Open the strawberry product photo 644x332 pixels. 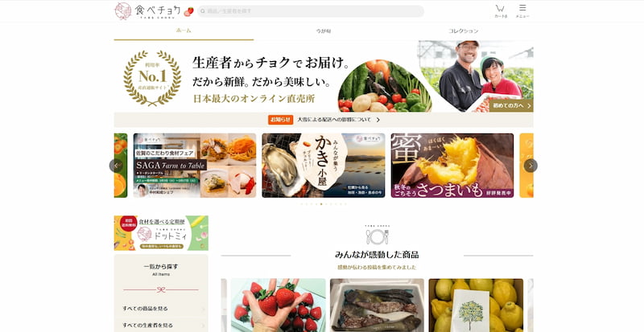278,305
